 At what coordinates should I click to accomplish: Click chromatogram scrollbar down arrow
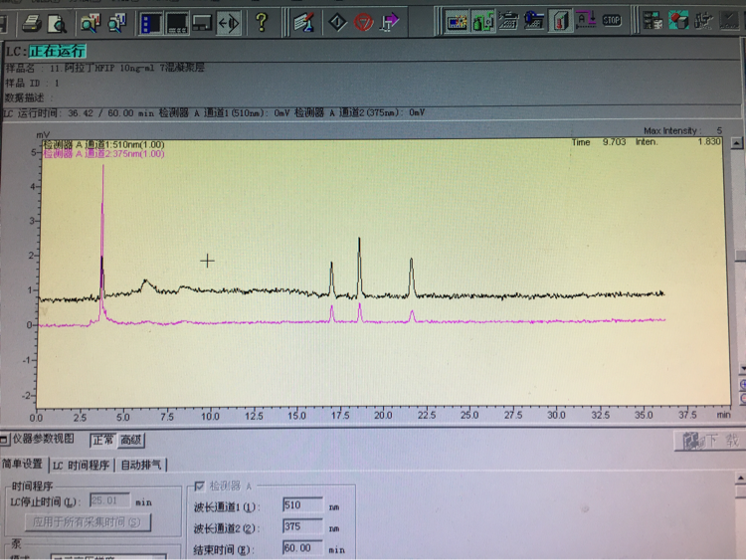pyautogui.click(x=742, y=369)
